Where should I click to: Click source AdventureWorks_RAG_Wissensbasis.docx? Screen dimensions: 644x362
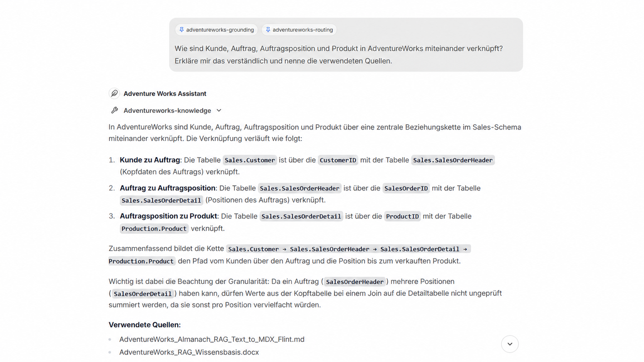click(189, 352)
